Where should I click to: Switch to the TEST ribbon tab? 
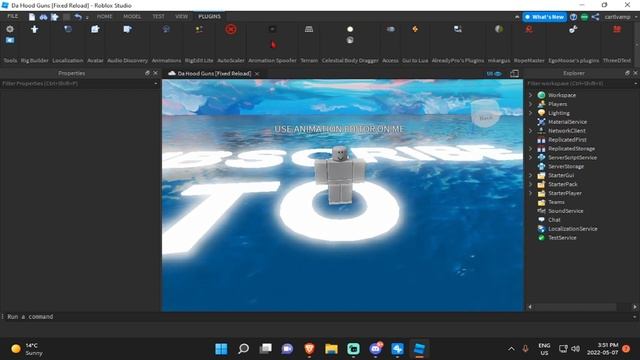(x=158, y=16)
